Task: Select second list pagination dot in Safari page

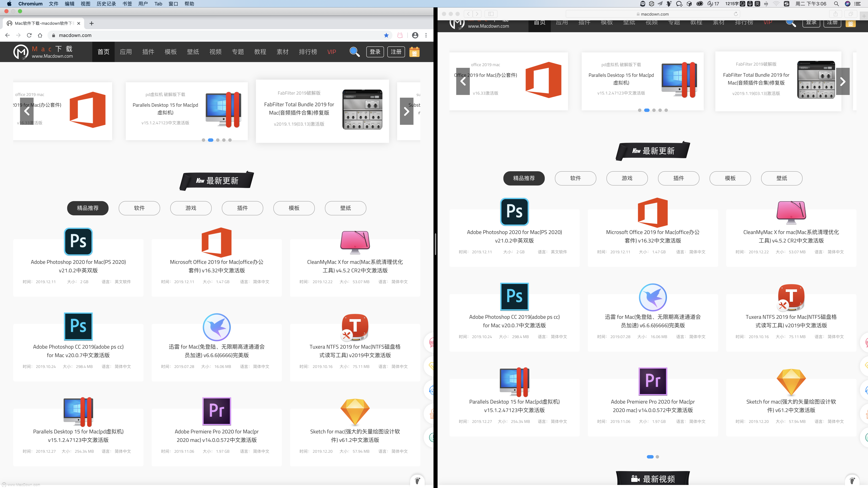Action: point(657,457)
